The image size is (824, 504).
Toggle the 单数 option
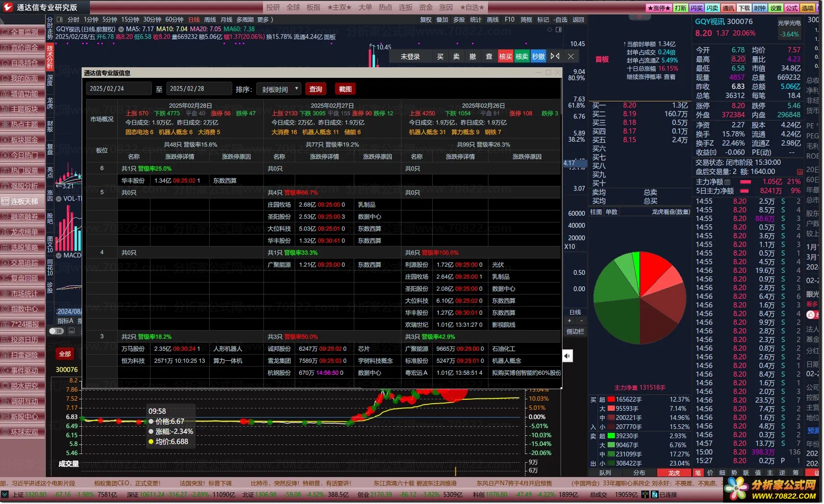point(612,212)
